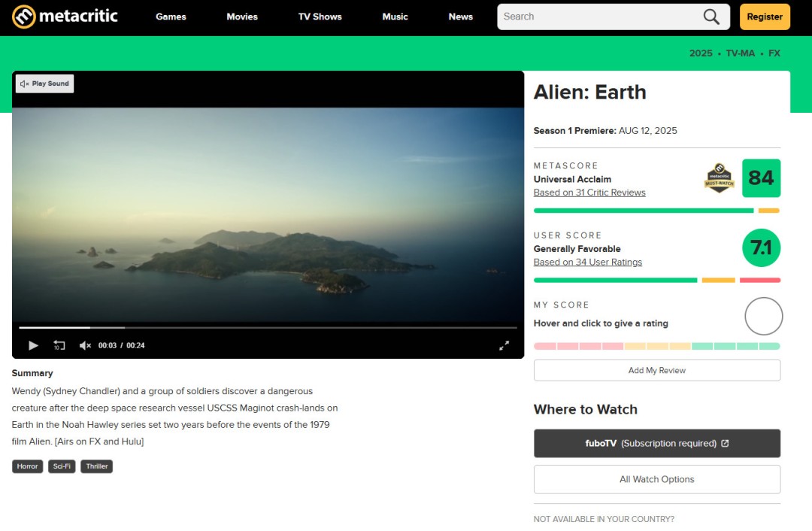Click the empty My Score circle
The height and width of the screenshot is (531, 812).
pos(763,316)
